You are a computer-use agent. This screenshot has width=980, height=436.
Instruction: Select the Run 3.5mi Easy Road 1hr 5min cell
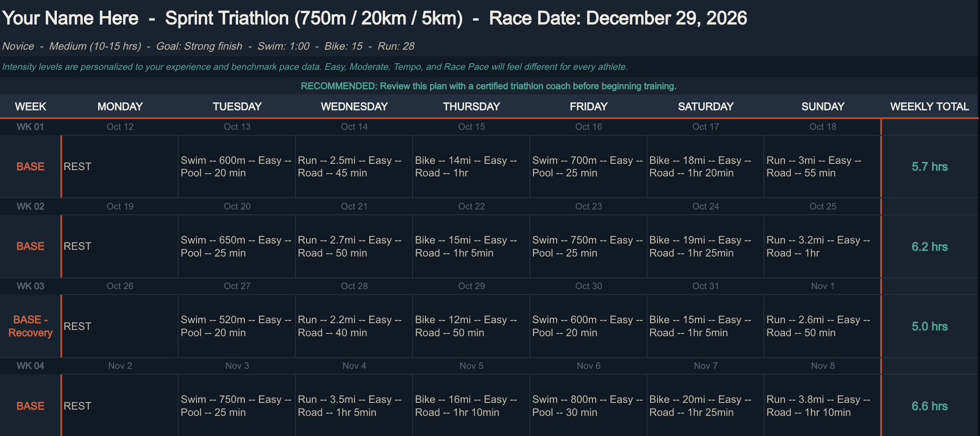point(354,406)
